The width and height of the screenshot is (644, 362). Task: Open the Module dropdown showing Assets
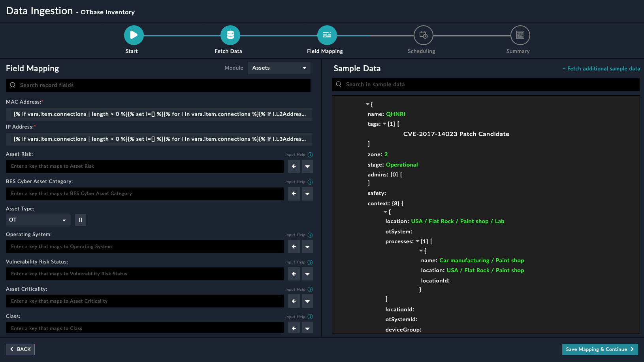[x=279, y=68]
